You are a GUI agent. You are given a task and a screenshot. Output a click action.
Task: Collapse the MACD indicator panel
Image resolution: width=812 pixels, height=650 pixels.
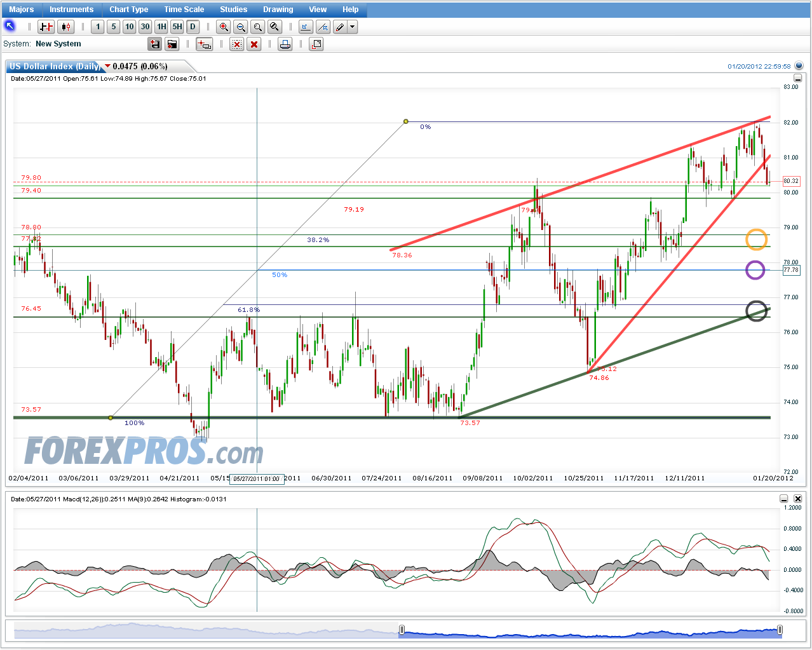click(x=784, y=499)
